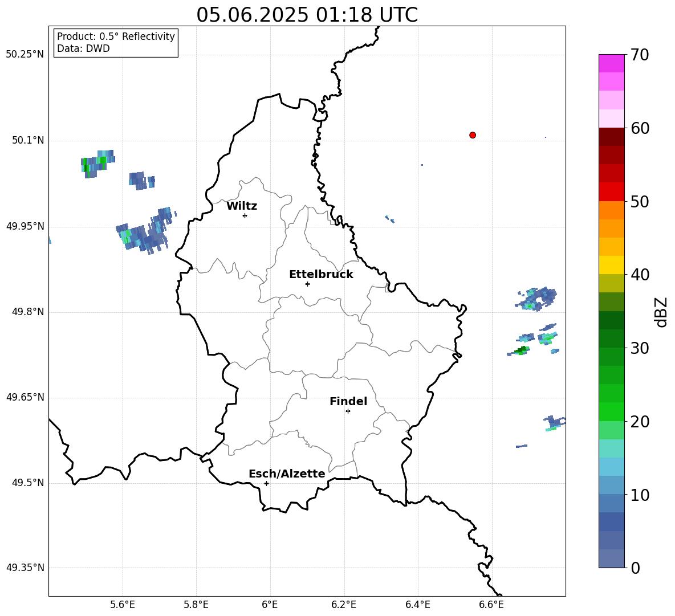Click the 30 colorbar tick label

pyautogui.click(x=640, y=348)
